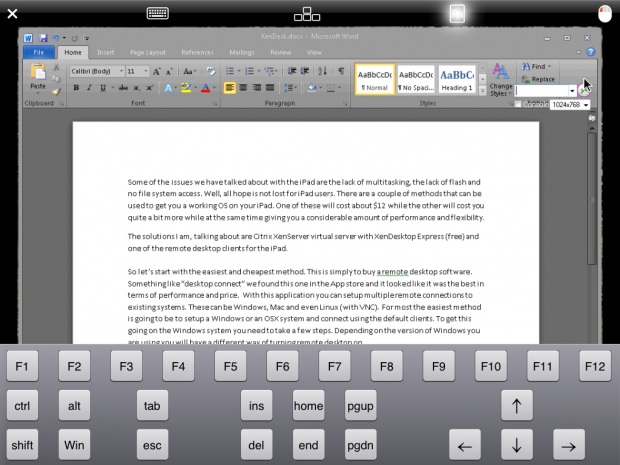Toggle Italic formatting

[x=89, y=88]
